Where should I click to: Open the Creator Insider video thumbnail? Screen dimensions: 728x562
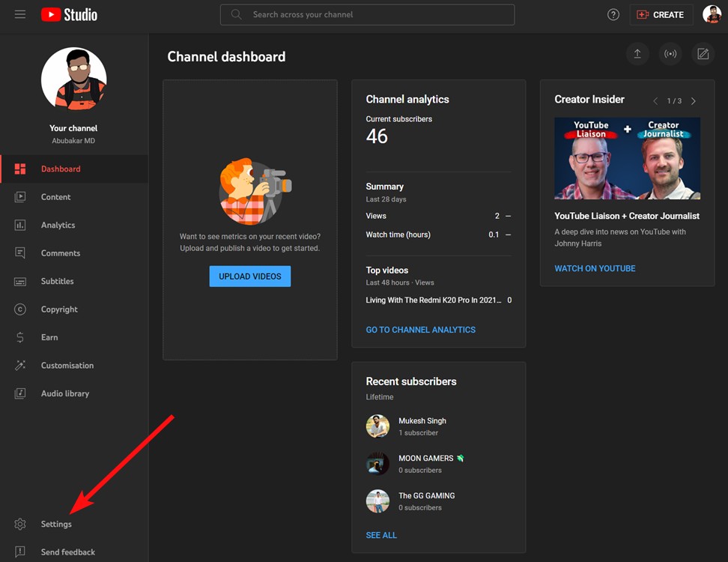click(x=627, y=158)
